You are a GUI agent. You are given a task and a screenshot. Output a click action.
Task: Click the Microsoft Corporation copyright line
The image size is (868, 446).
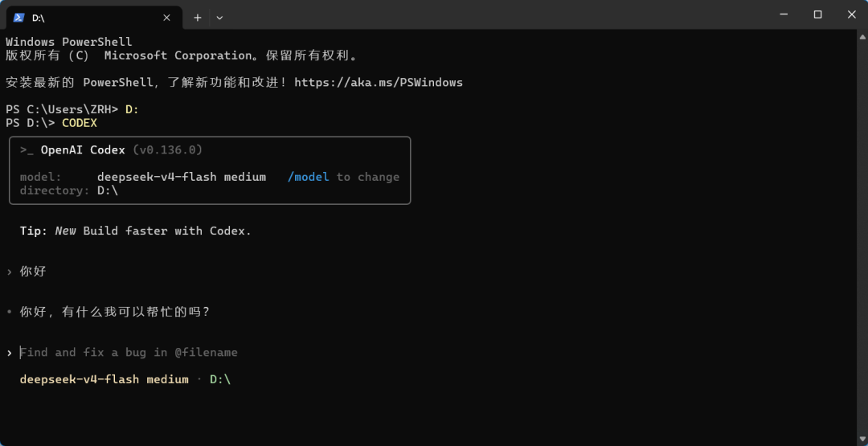(182, 55)
